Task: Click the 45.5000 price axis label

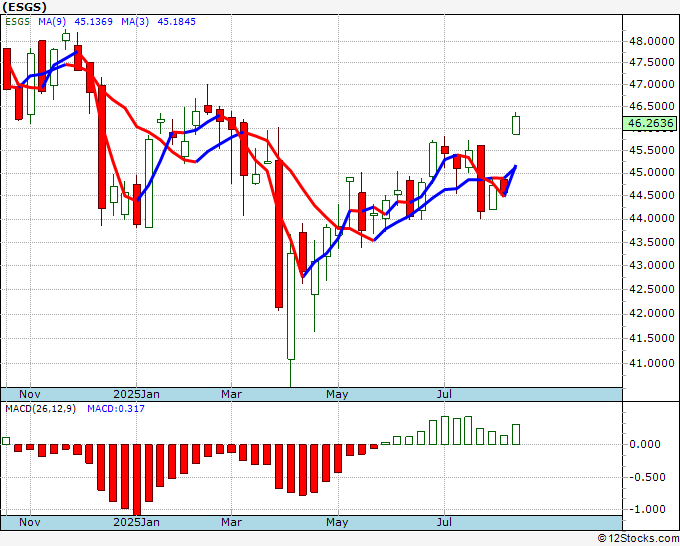Action: click(651, 150)
